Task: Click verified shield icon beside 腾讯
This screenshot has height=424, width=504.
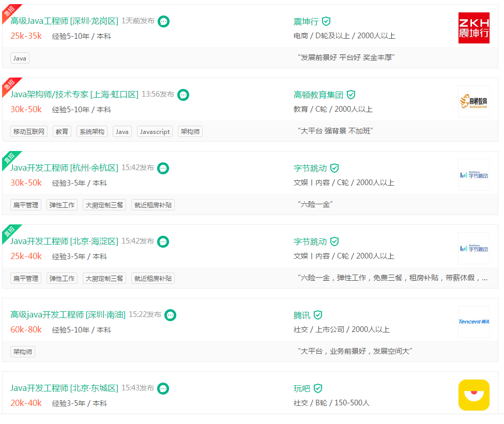Action: point(318,315)
